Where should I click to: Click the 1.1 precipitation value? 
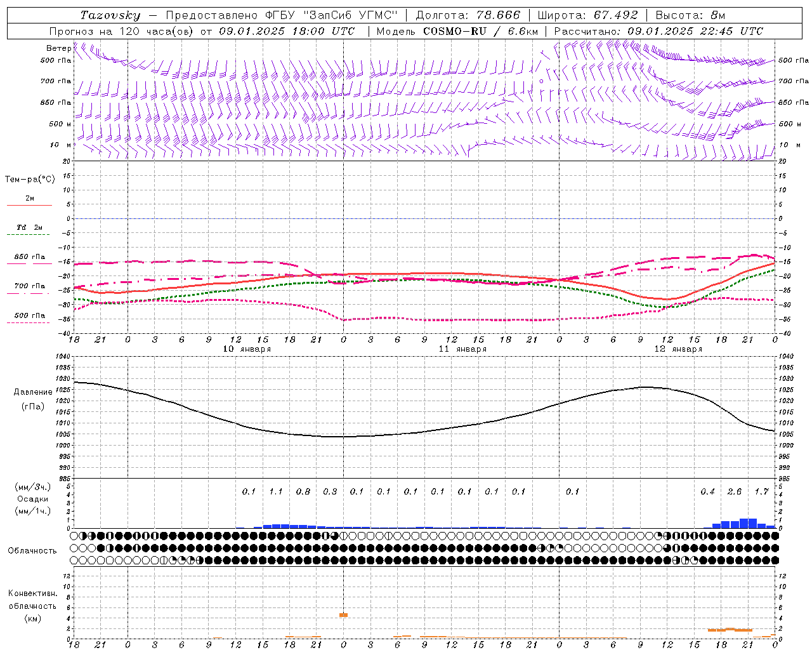(276, 492)
